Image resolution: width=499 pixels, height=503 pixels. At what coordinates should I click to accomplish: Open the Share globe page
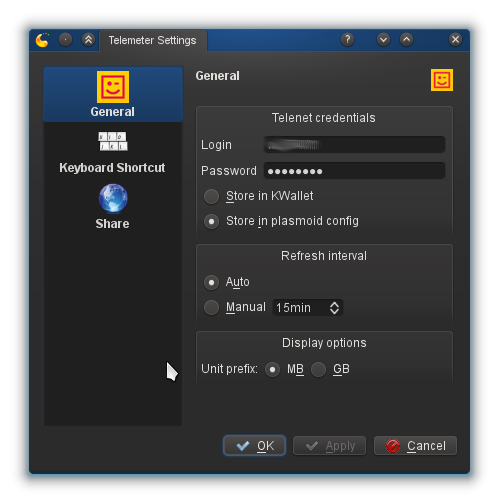point(113,207)
